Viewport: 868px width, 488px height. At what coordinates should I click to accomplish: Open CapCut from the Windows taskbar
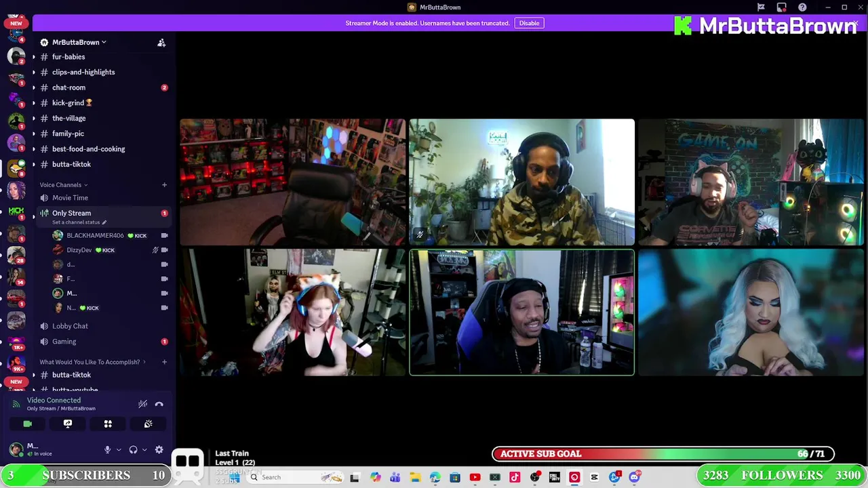(594, 477)
